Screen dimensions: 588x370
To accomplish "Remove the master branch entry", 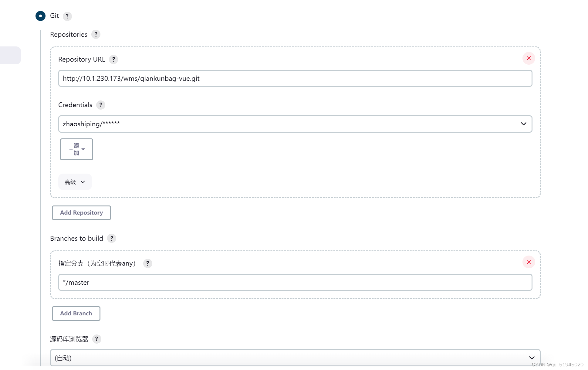I will tap(528, 262).
